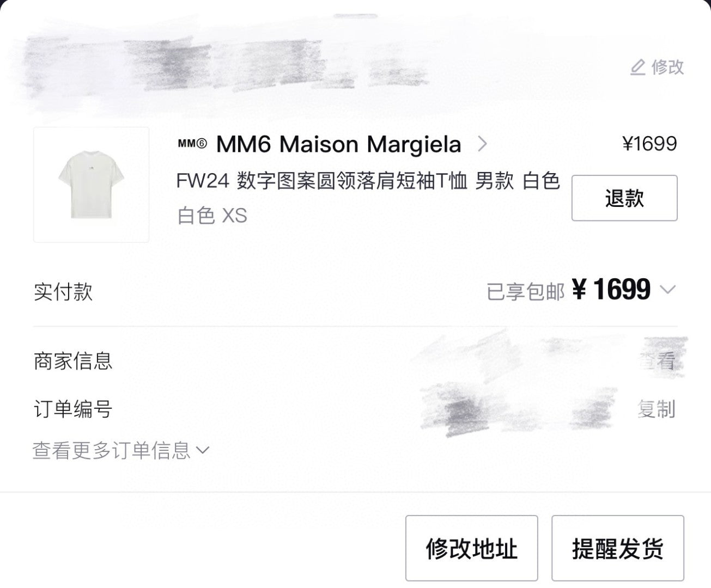Click the 商家信息 row label
The image size is (711, 588).
(x=73, y=360)
